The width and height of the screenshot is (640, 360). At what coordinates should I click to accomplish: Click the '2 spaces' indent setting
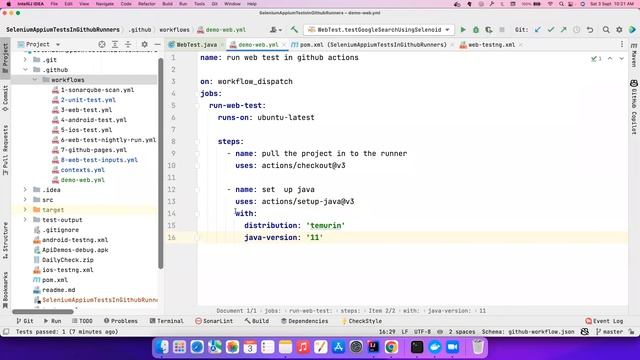tap(462, 332)
